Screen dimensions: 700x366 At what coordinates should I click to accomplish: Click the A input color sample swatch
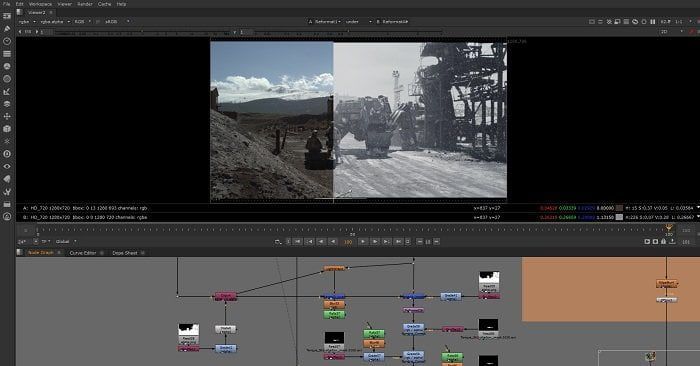click(x=619, y=208)
